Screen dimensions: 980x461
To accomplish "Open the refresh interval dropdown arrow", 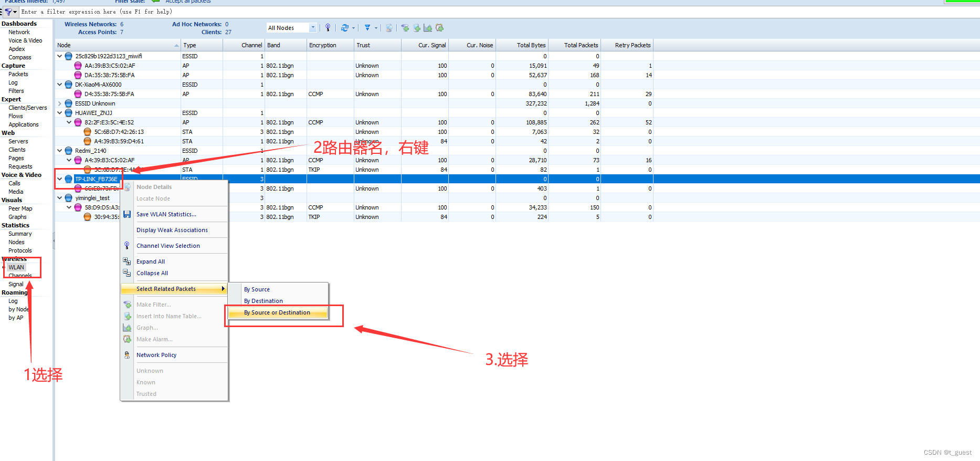I will click(354, 28).
